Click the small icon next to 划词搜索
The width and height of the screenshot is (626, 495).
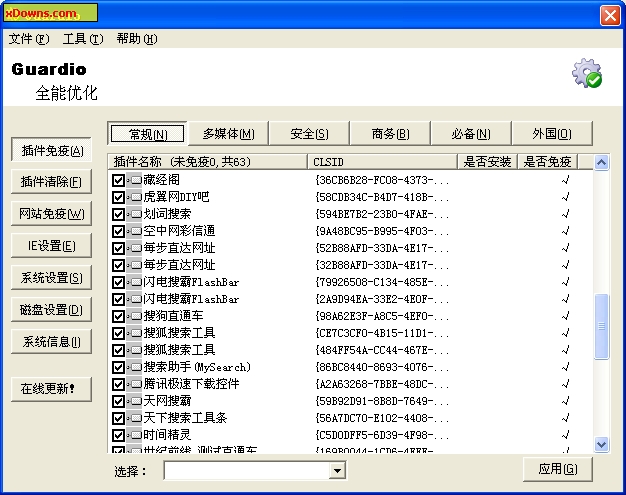pos(136,214)
